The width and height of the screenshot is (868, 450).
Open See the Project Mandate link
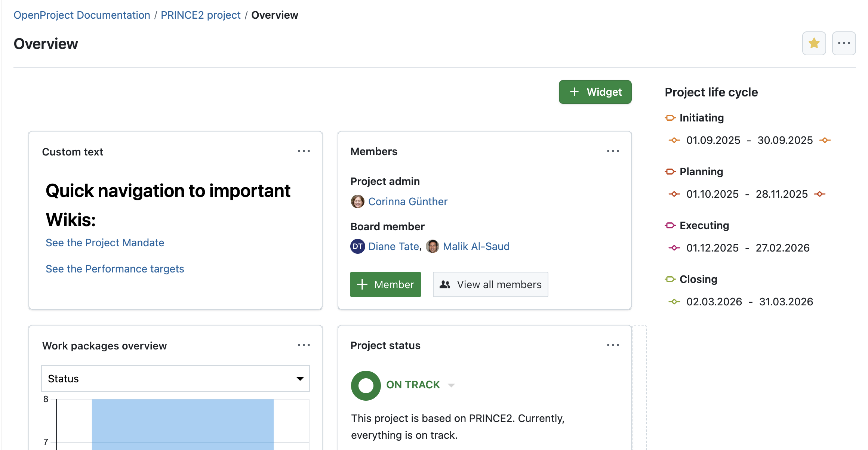pyautogui.click(x=105, y=243)
